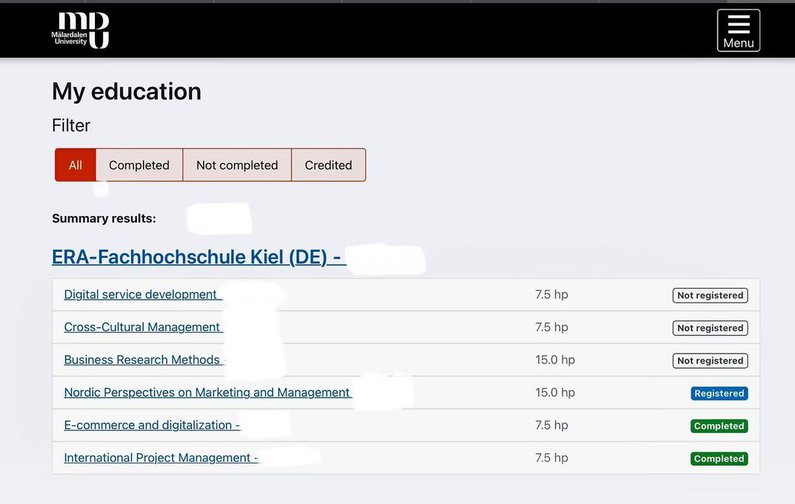
Task: Click the blue Registered status badge
Action: (x=719, y=394)
